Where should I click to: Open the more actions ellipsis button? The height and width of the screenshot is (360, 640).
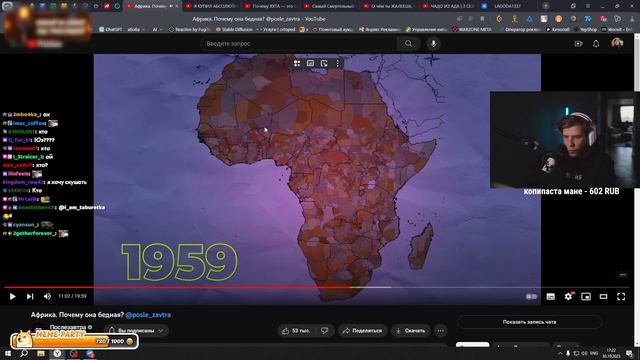point(440,331)
